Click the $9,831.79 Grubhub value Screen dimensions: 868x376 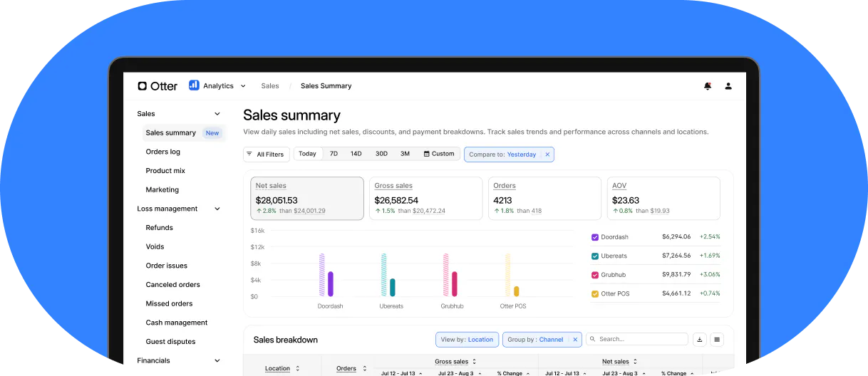pos(676,275)
